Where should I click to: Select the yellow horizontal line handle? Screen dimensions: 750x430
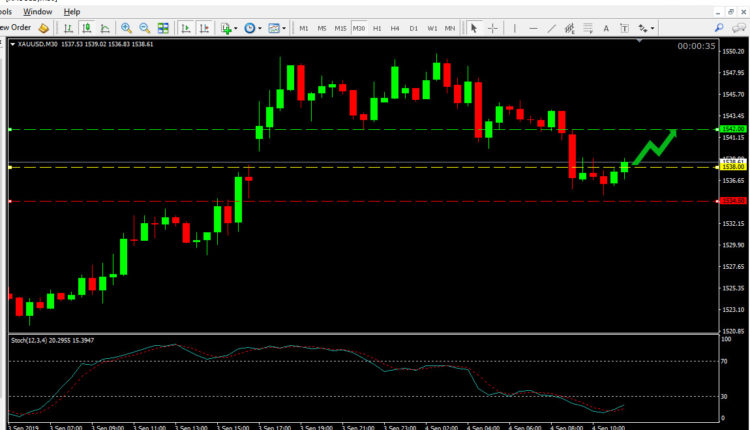click(10, 167)
